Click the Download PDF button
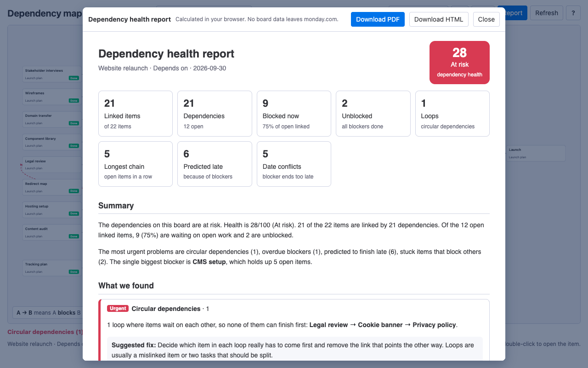The height and width of the screenshot is (368, 588). [378, 19]
